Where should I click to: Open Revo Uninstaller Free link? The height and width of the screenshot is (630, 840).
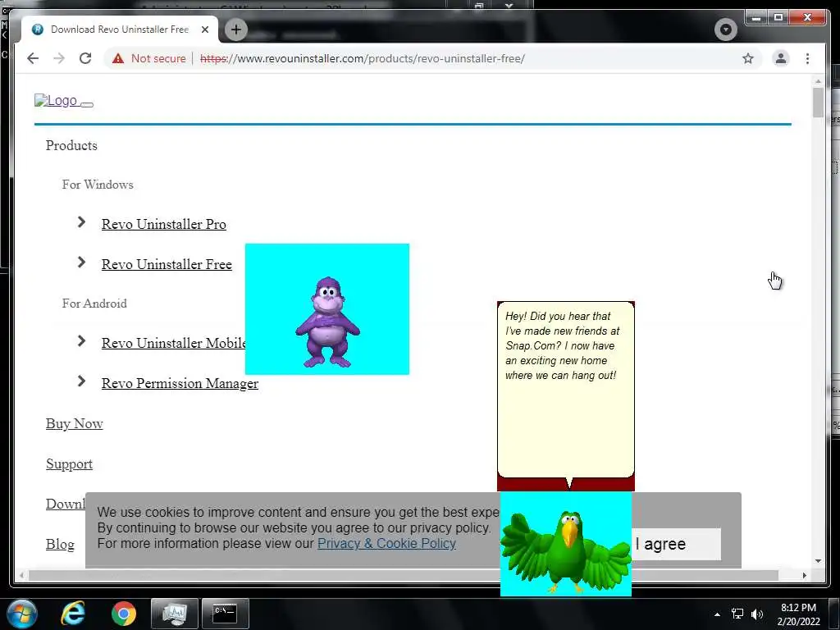(167, 264)
